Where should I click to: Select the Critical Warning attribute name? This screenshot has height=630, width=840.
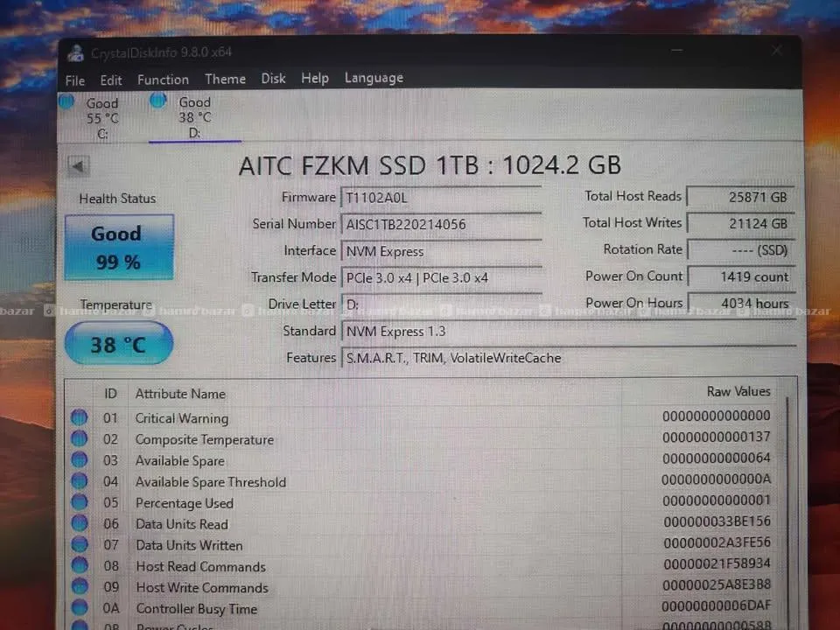pos(182,418)
